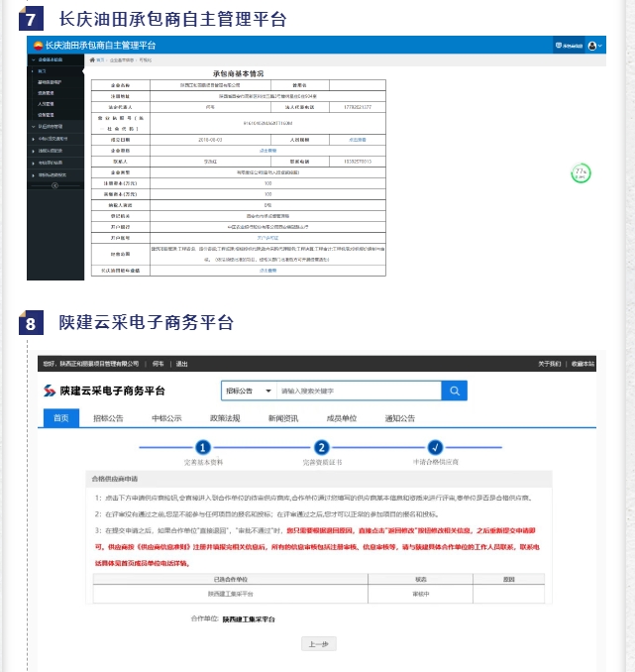Screen dimensions: 635x672
Task: Collapse the dark sidebar with the circular arrow
Action: click(x=54, y=185)
